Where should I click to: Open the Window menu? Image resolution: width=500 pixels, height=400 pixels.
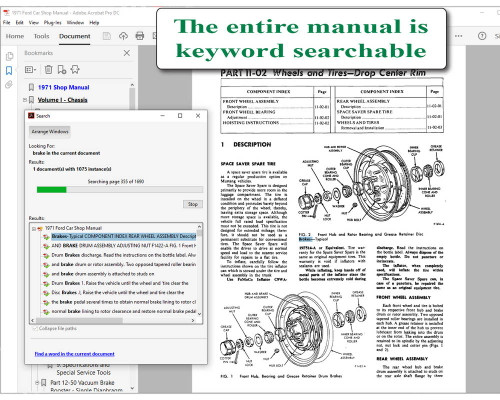75,23
